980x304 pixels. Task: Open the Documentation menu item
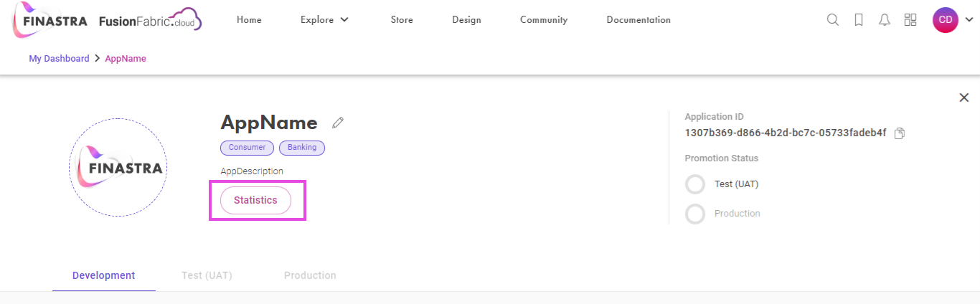[639, 20]
